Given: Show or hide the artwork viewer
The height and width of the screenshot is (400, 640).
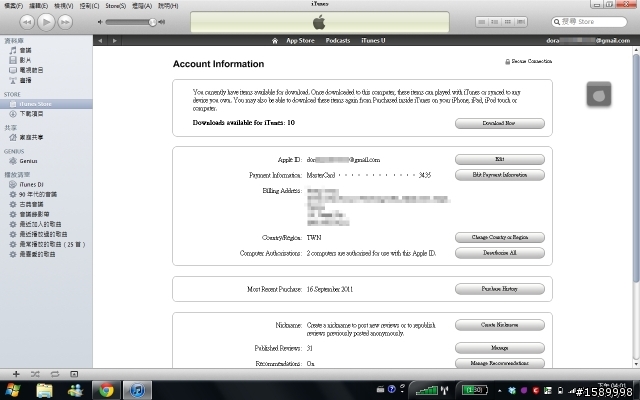Looking at the screenshot, I should coord(74,374).
